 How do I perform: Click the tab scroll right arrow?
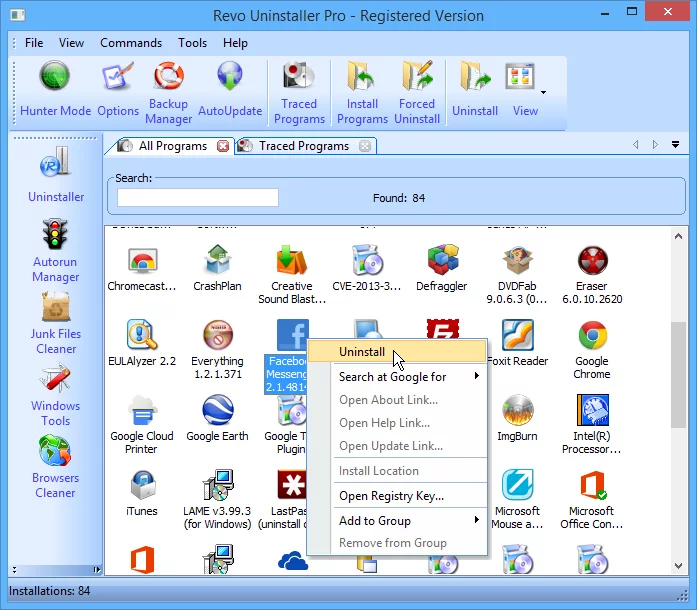point(655,144)
